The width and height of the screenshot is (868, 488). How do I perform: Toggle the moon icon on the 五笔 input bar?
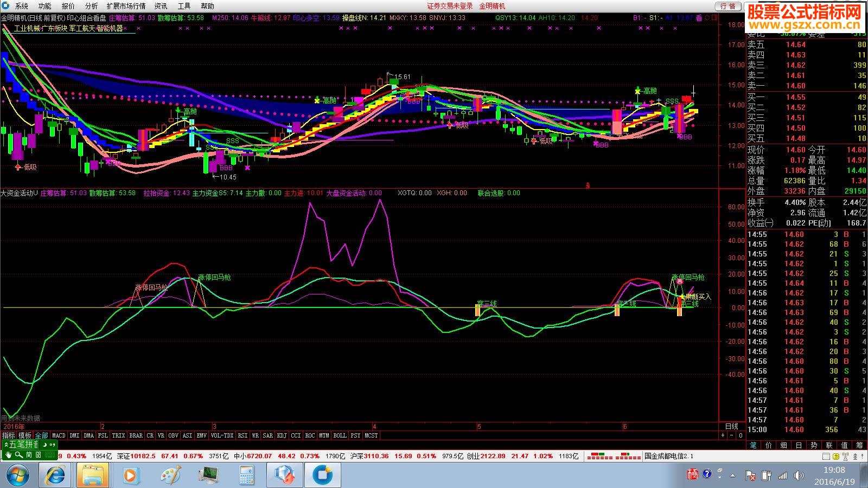45,445
